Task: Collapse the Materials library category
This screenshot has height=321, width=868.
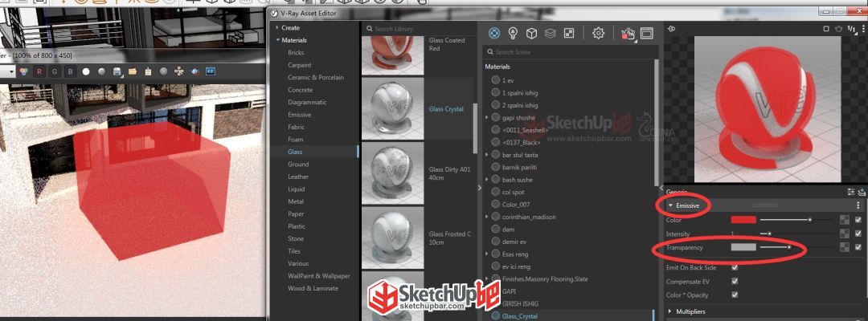Action: (x=278, y=40)
